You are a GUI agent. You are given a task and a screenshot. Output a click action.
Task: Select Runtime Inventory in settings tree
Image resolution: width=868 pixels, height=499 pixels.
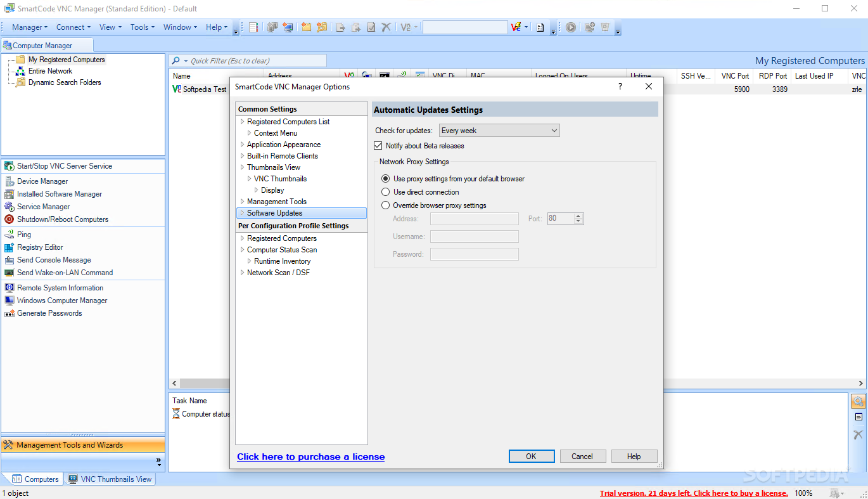coord(282,261)
